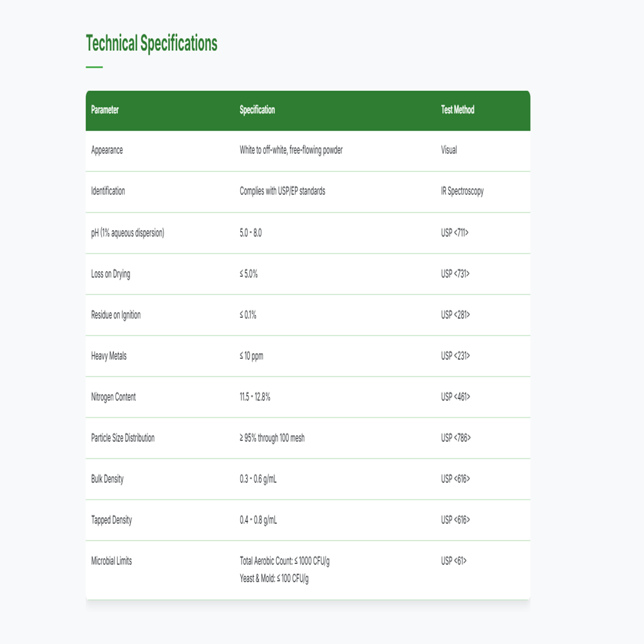Click the Parameter column header

click(105, 110)
